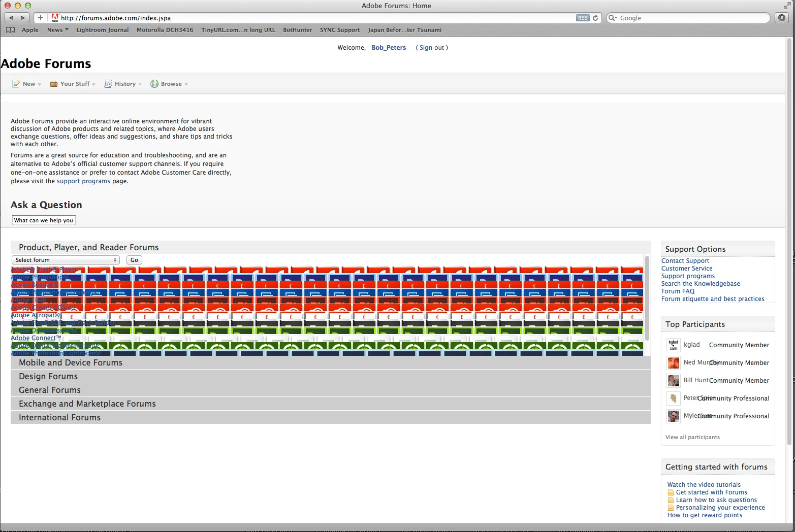This screenshot has width=795, height=532.
Task: Open the News bookmarks folder dropdown
Action: tap(57, 30)
